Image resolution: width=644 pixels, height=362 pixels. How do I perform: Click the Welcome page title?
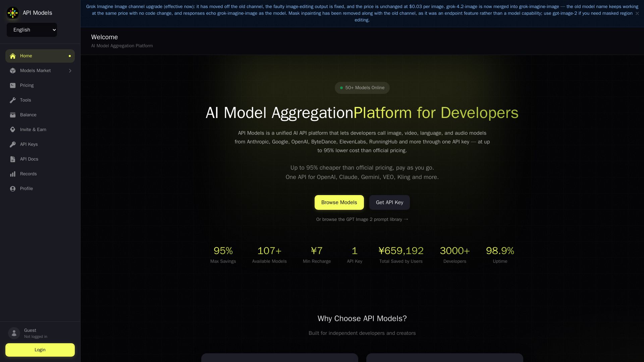pos(104,37)
